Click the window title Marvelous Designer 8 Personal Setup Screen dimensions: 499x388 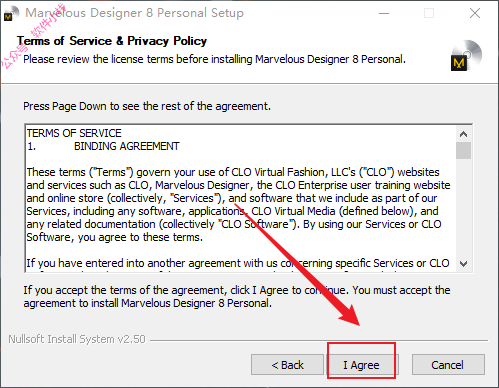point(135,13)
